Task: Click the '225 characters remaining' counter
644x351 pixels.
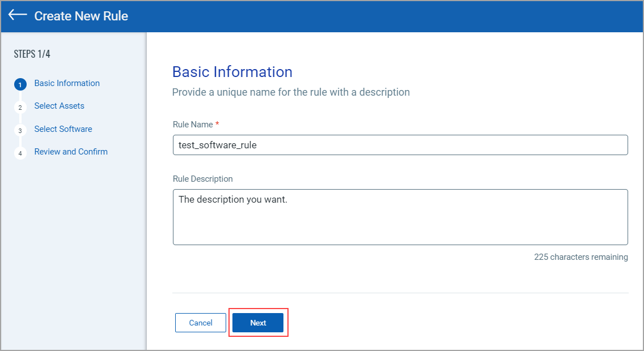Action: coord(581,257)
